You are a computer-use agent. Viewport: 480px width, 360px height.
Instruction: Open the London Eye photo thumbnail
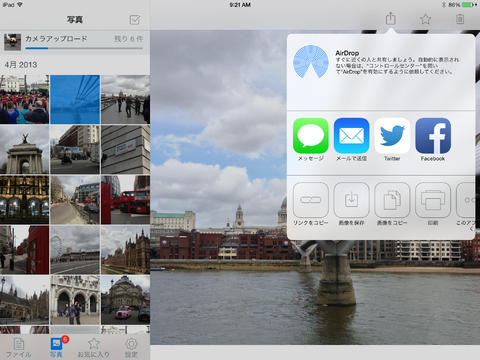click(75, 250)
